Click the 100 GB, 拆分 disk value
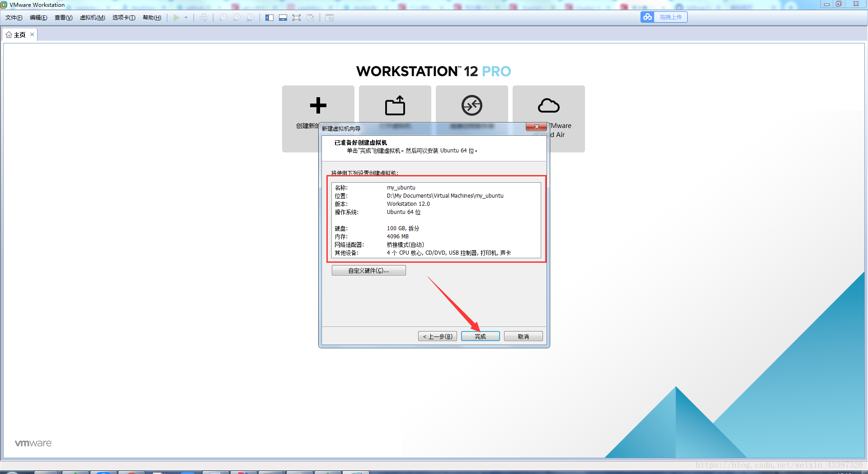The height and width of the screenshot is (474, 868). pyautogui.click(x=403, y=228)
